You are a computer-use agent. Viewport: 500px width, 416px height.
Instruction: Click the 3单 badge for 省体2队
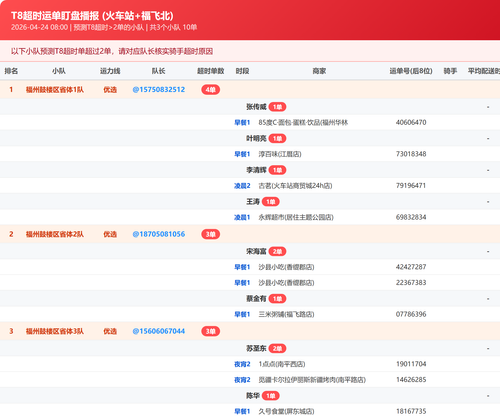click(x=211, y=234)
